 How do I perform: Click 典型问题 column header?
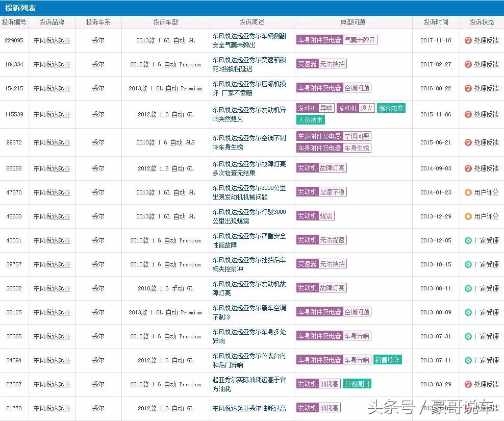coord(353,22)
